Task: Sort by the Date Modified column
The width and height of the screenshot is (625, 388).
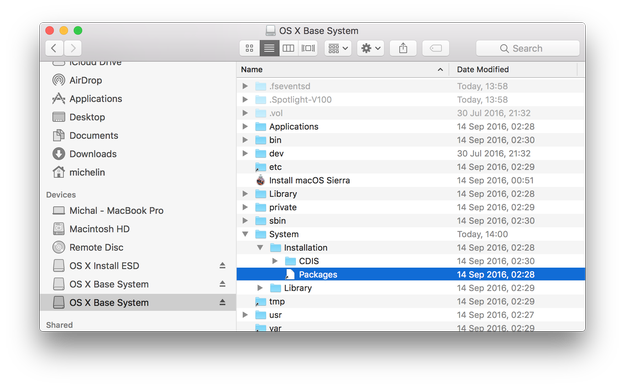Action: 513,69
